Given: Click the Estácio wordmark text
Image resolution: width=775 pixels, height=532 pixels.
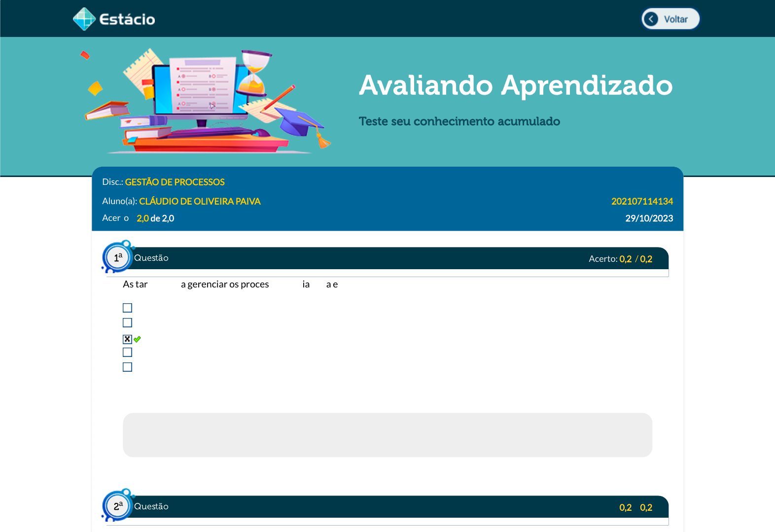Looking at the screenshot, I should 127,19.
